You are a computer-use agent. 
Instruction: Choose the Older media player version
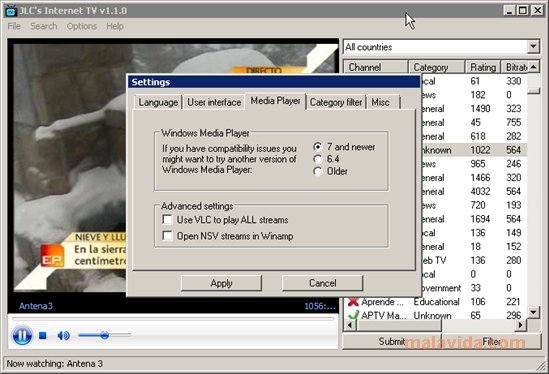318,171
